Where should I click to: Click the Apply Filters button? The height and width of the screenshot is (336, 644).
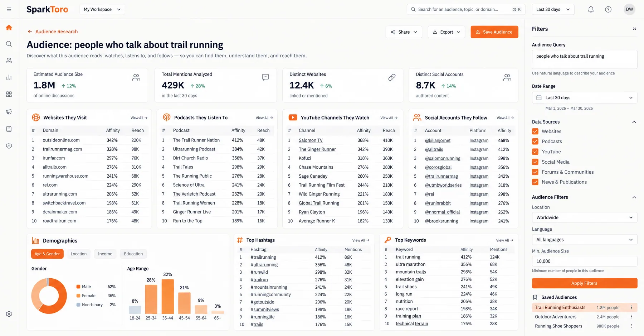[x=584, y=283]
